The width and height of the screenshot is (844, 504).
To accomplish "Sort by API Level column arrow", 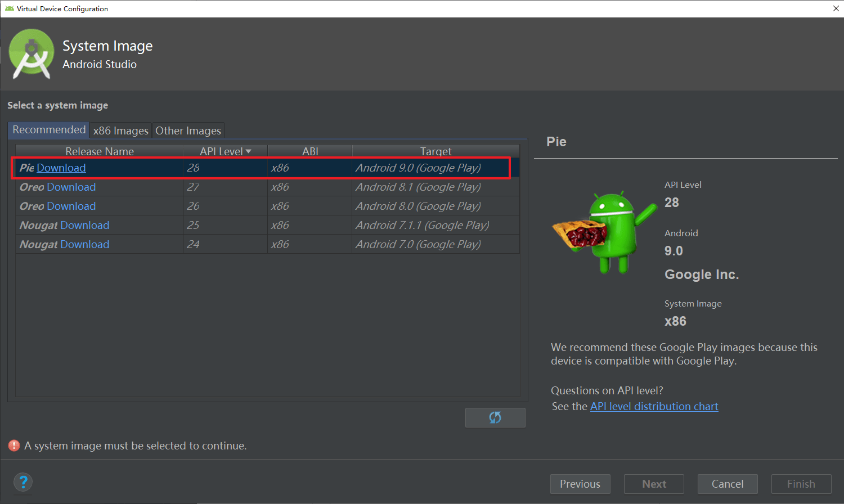I will pos(249,151).
